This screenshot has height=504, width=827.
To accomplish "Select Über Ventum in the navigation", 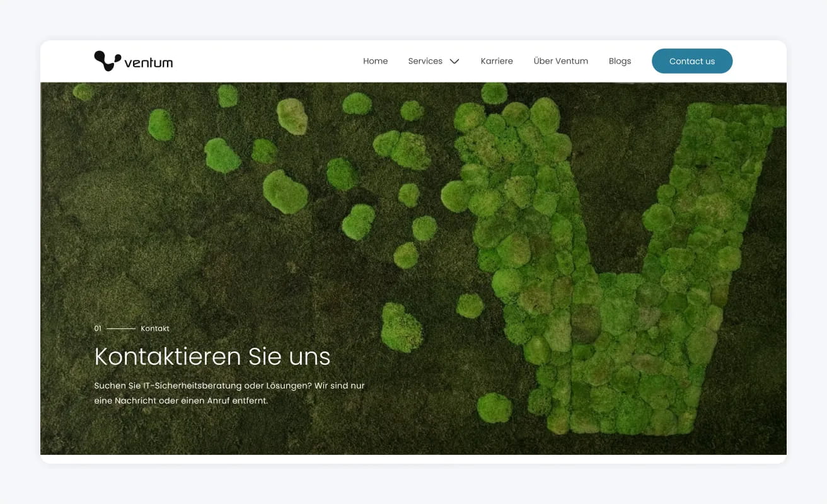I will (x=560, y=60).
